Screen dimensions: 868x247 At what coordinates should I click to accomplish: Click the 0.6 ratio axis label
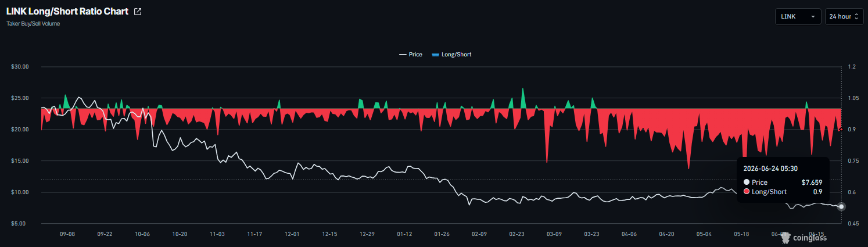point(852,192)
